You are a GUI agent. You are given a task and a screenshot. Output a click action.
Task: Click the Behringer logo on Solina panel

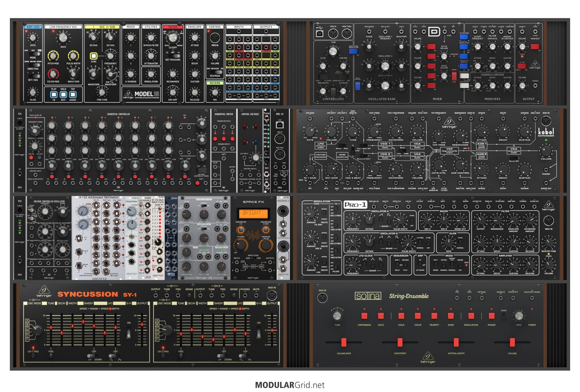click(x=428, y=357)
